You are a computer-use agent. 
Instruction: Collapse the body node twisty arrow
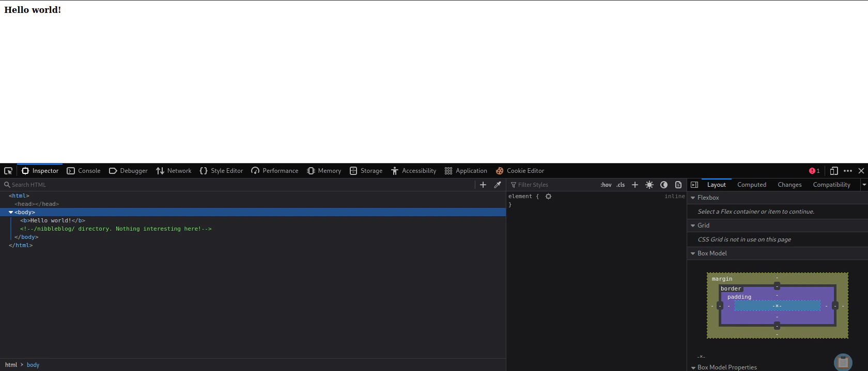(11, 212)
